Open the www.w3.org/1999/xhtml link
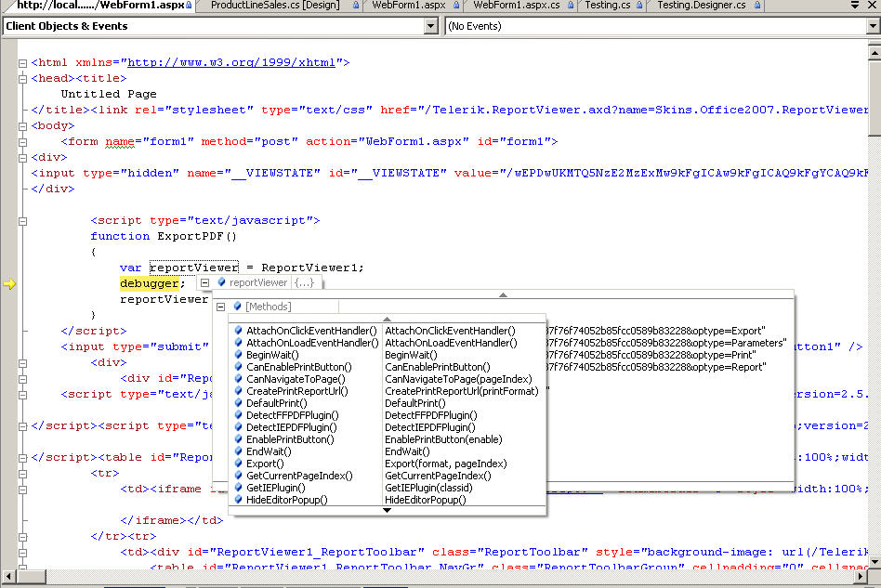This screenshot has height=588, width=881. pos(231,62)
